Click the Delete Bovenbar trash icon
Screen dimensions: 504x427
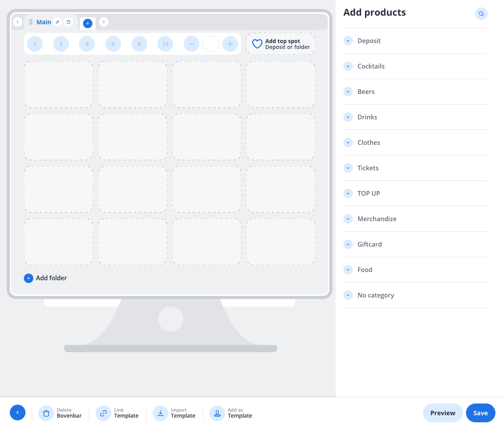[46, 413]
